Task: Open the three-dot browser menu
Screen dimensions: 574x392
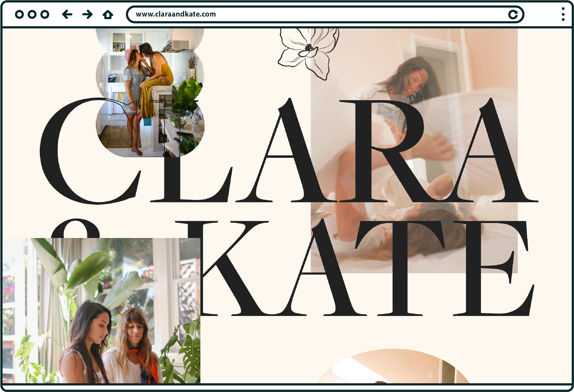Action: [x=563, y=14]
